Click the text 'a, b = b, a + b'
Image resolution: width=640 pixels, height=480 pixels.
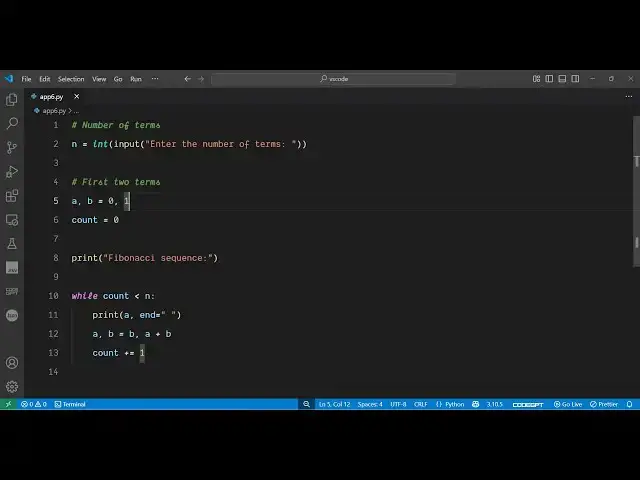coord(132,334)
